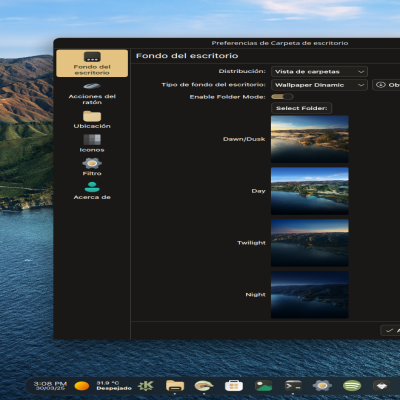
Task: Click the Preferencias de Carpeta de escritorio title
Action: pos(280,43)
